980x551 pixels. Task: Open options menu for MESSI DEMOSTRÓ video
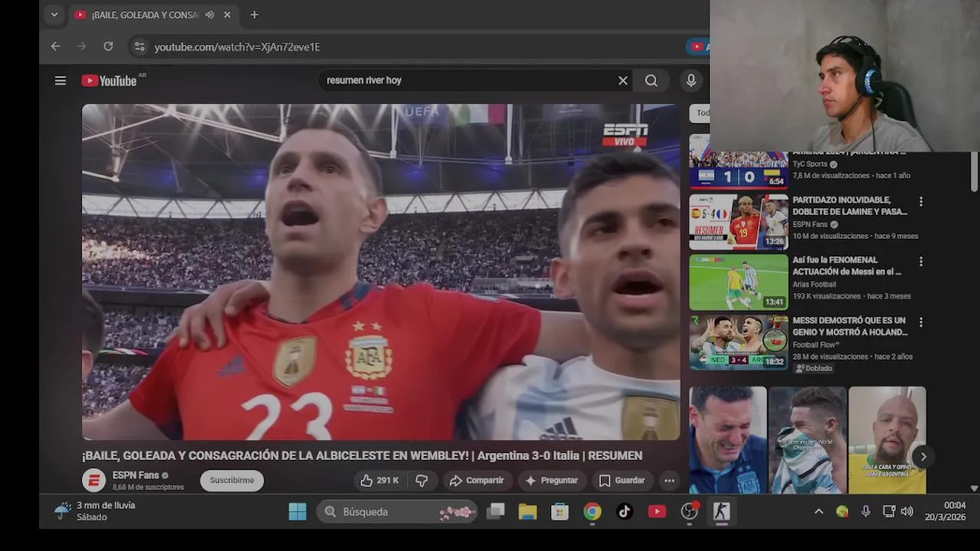pyautogui.click(x=921, y=322)
